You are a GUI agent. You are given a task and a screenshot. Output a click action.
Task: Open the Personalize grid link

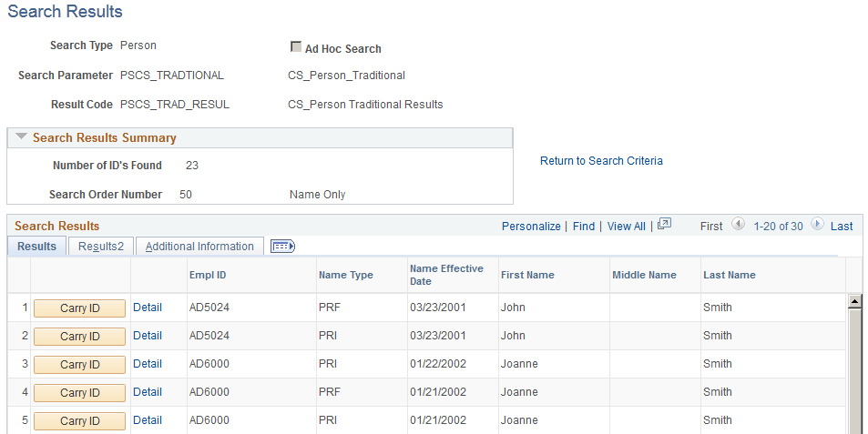531,227
